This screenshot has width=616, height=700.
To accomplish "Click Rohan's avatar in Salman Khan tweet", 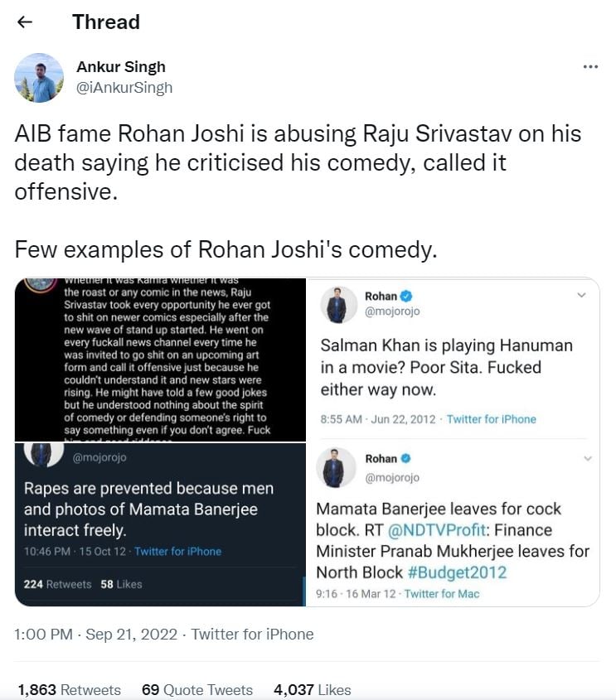I will tap(338, 305).
